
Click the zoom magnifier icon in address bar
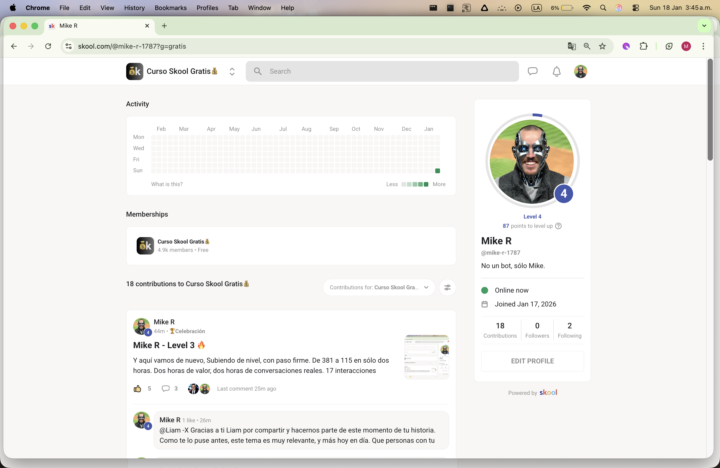pos(587,46)
